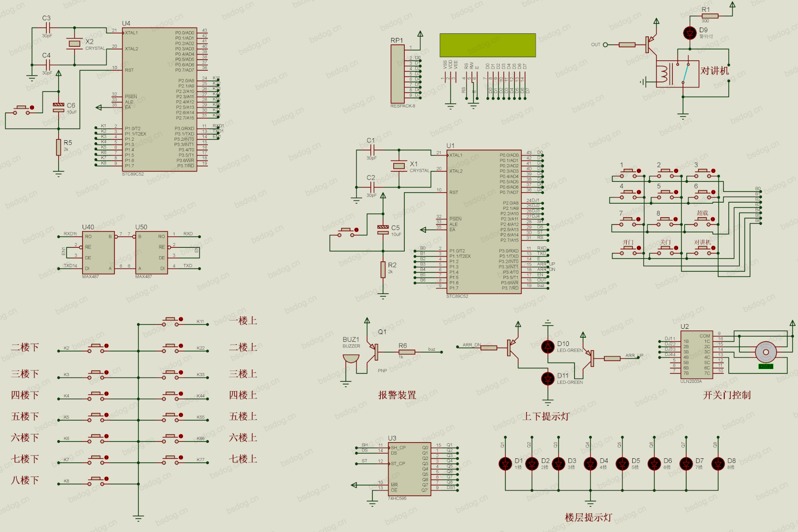
Task: Click the green LCD display module
Action: (x=487, y=45)
